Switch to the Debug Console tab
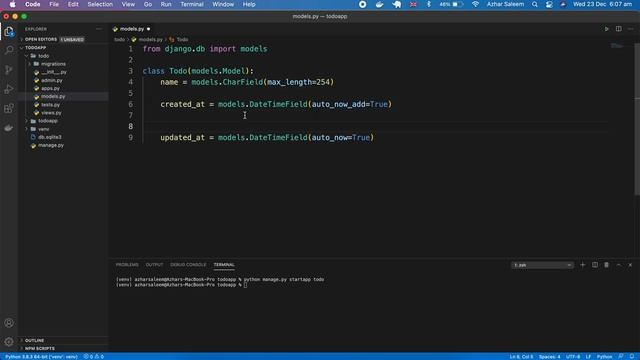Screen dimensions: 640x360 point(188,265)
